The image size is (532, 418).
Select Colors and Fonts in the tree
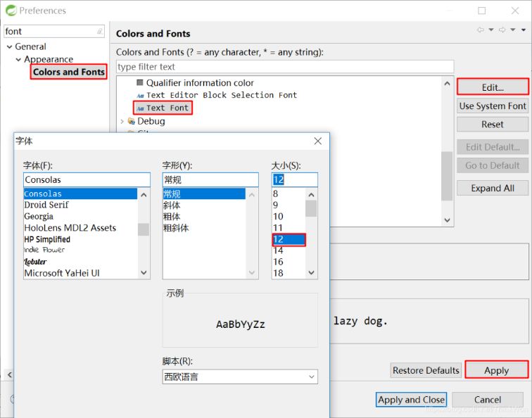68,72
